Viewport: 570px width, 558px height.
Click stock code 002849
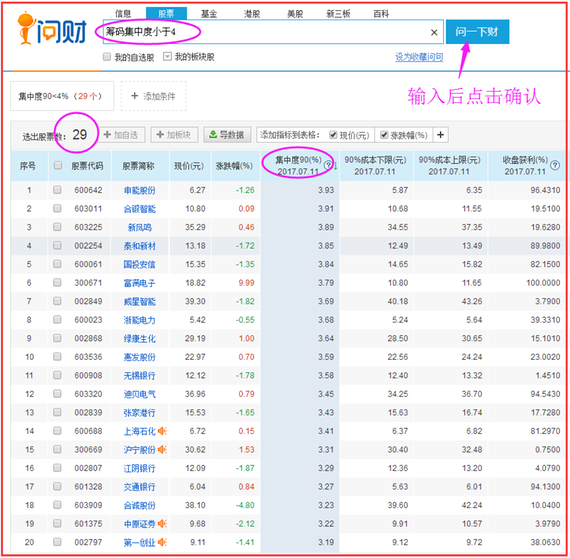click(x=88, y=301)
